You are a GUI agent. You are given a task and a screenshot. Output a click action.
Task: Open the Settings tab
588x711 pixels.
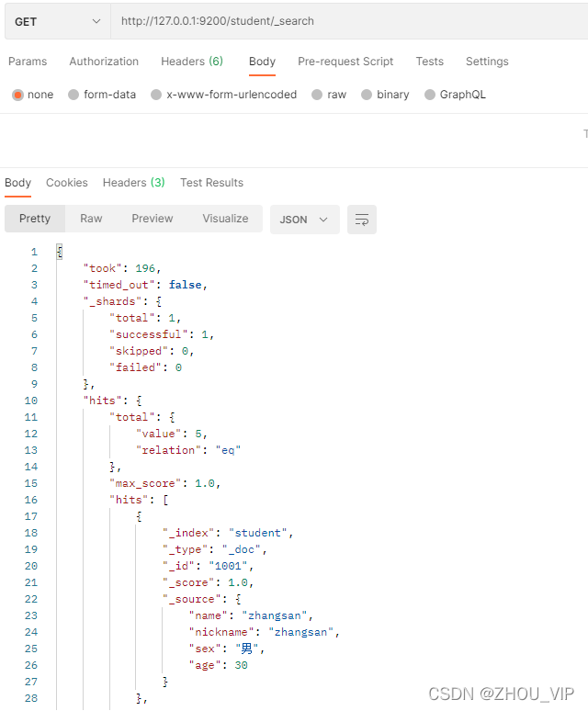pyautogui.click(x=487, y=62)
